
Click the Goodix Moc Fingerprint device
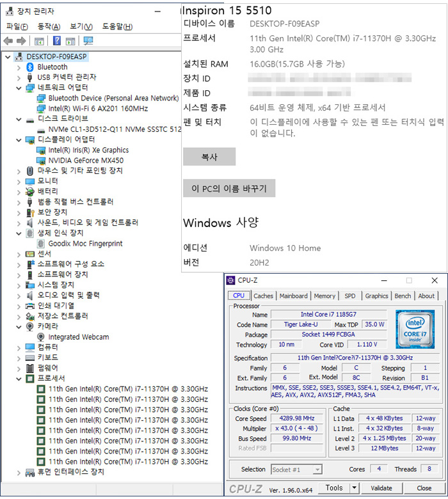point(84,244)
